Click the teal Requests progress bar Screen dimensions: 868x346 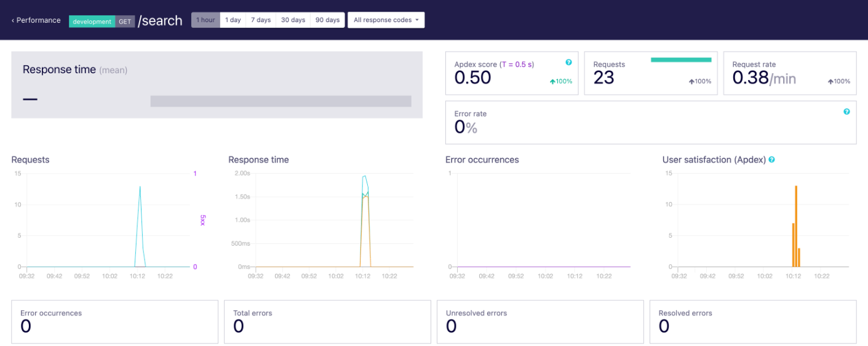pos(681,60)
